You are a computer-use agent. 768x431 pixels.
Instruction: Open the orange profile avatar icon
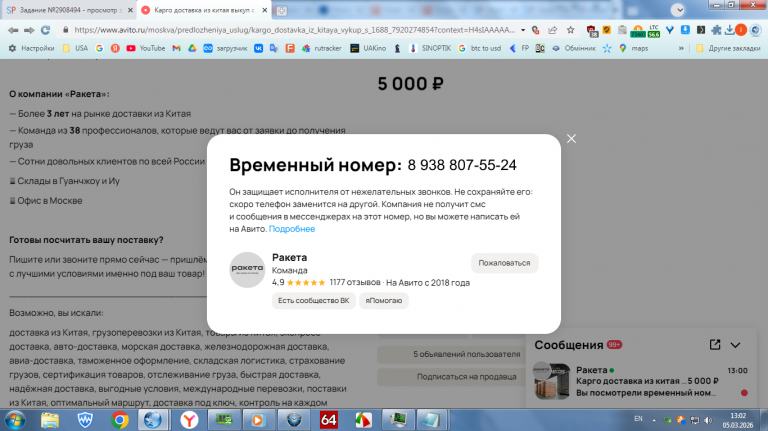pos(741,30)
